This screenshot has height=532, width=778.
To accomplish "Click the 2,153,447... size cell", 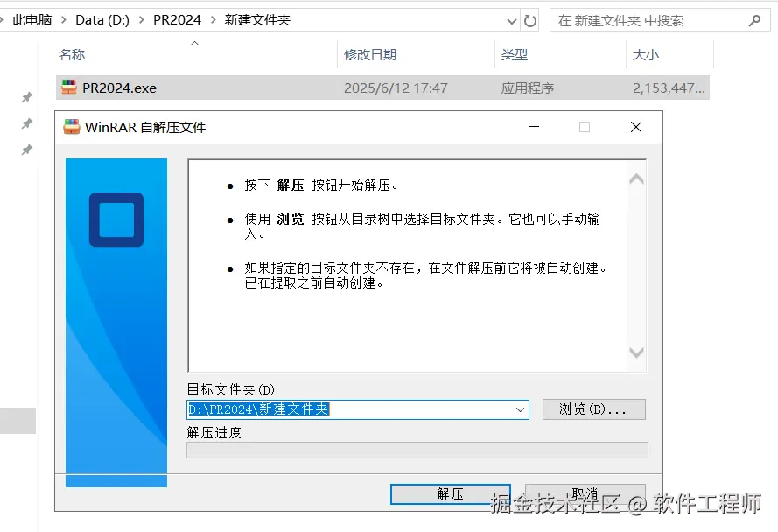I will click(669, 87).
